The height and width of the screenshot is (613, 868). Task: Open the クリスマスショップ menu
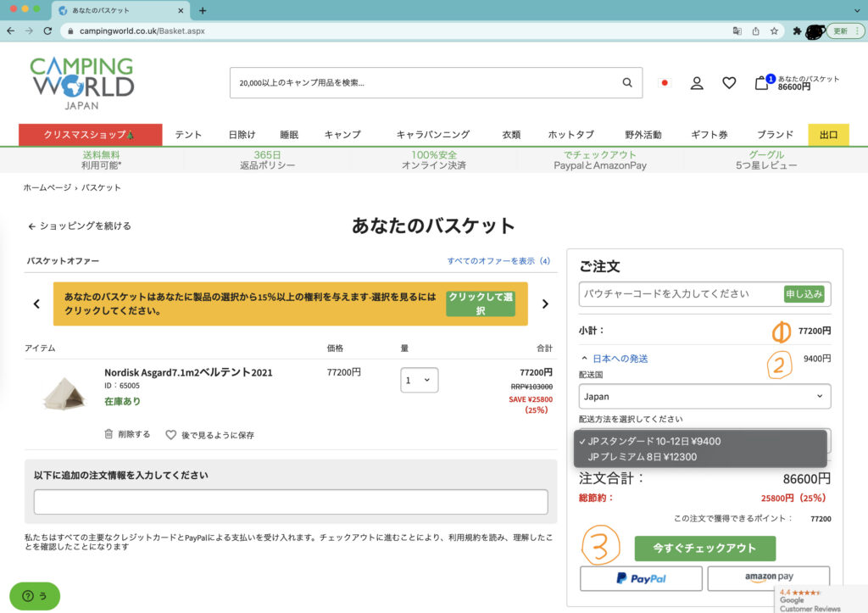tap(90, 135)
